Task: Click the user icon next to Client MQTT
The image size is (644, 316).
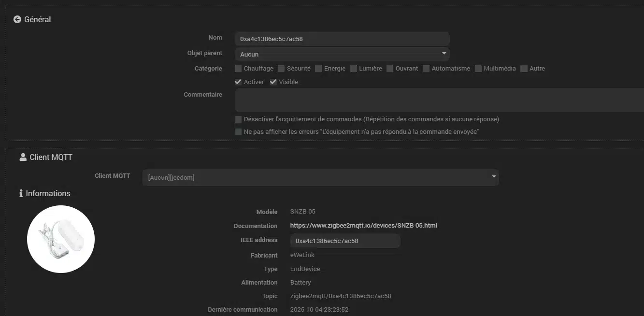Action: (23, 157)
